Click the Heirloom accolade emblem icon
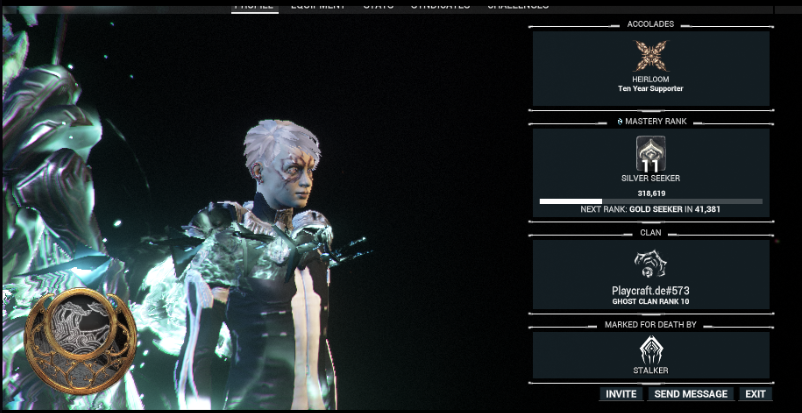Screen dimensions: 802x413 [x=651, y=56]
